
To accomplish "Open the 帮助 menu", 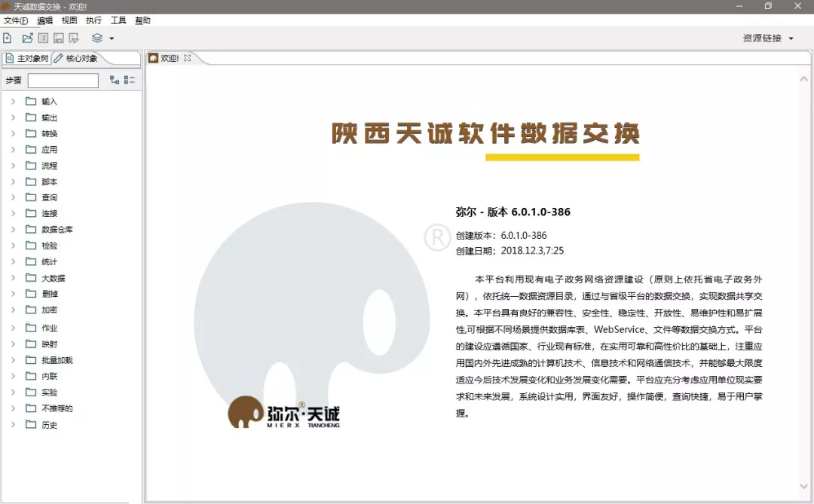I will pos(142,20).
